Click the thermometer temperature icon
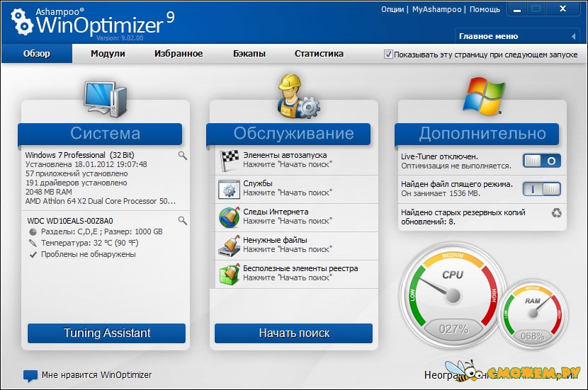This screenshot has width=588, height=390. point(33,243)
